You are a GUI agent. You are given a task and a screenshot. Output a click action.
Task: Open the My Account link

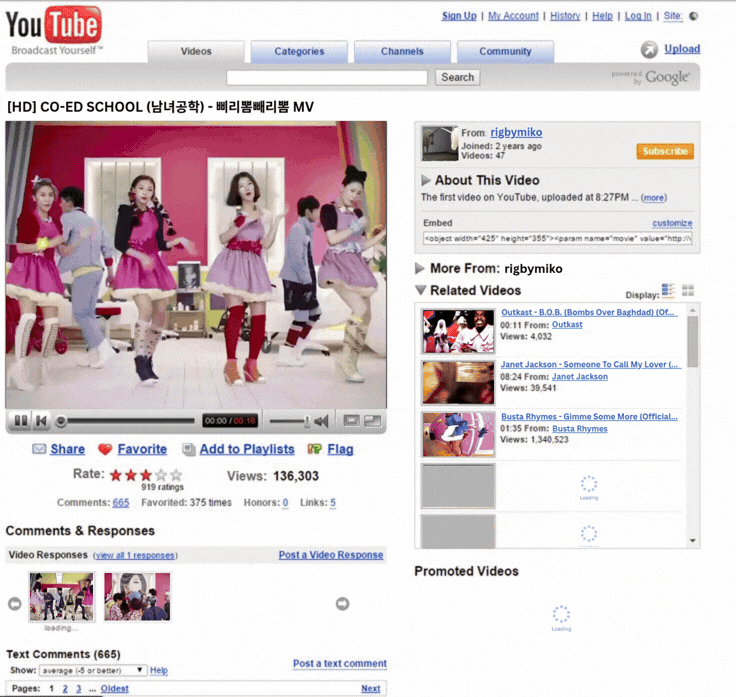pyautogui.click(x=513, y=16)
